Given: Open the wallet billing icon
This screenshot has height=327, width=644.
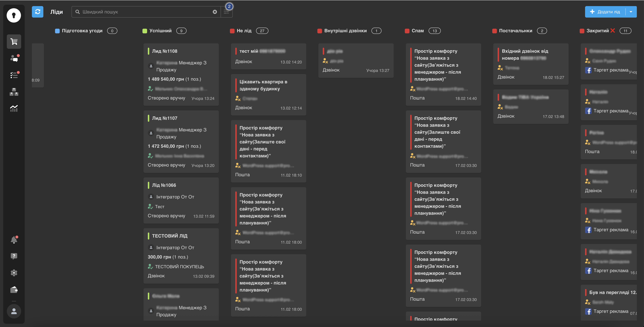Looking at the screenshot, I should (x=14, y=290).
